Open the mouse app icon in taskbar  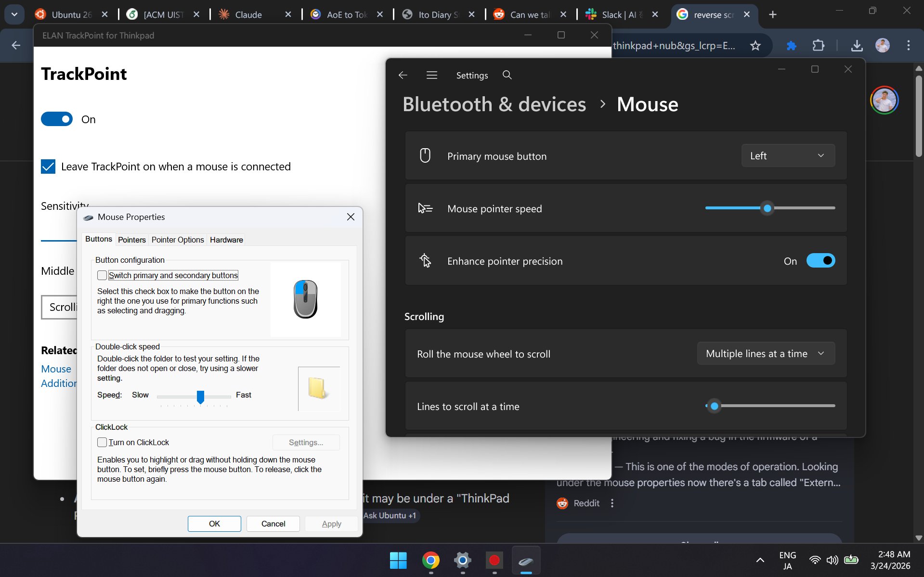tap(526, 560)
